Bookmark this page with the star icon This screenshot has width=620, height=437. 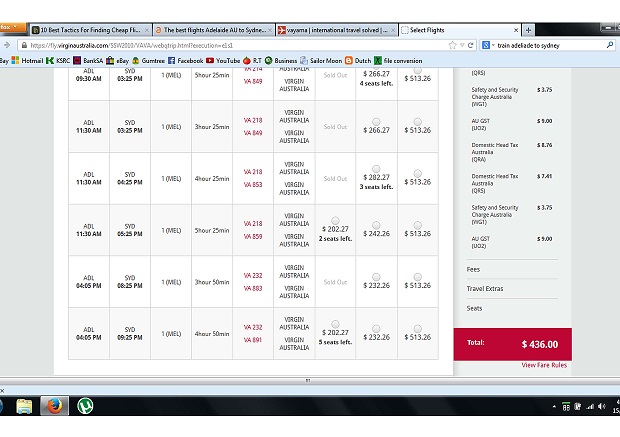(452, 45)
